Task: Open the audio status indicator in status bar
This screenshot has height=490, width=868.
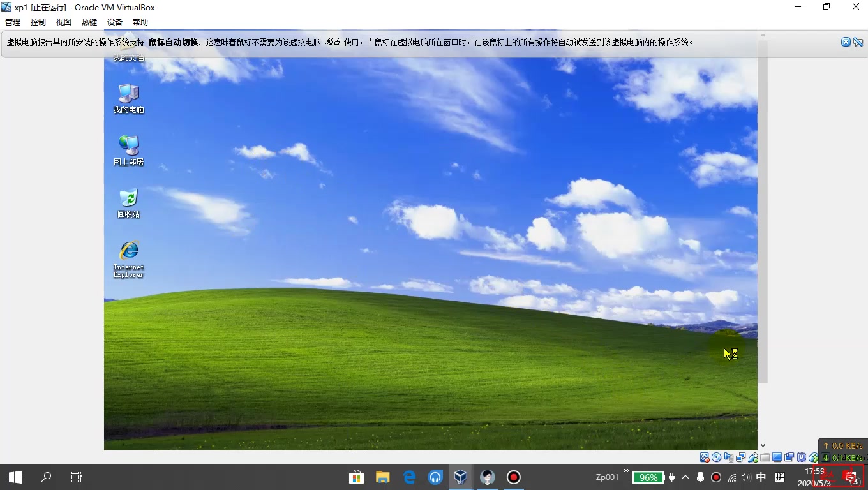Action: click(727, 457)
